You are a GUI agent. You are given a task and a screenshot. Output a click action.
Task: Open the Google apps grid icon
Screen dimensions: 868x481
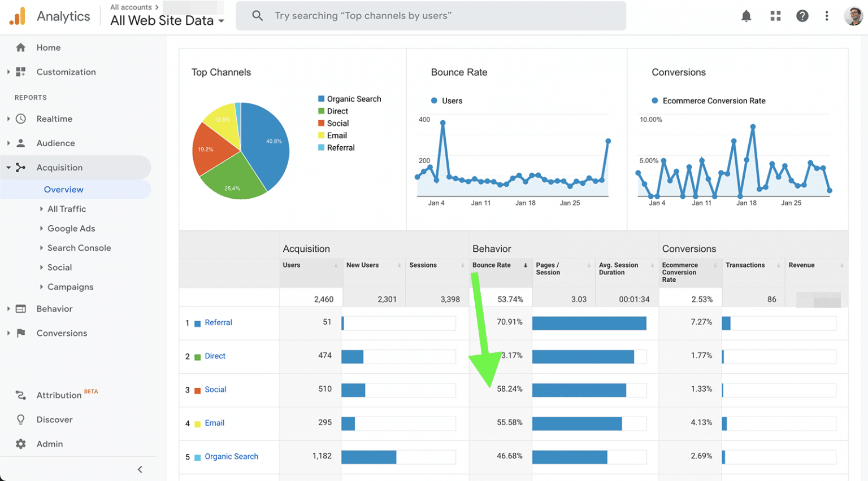click(775, 16)
